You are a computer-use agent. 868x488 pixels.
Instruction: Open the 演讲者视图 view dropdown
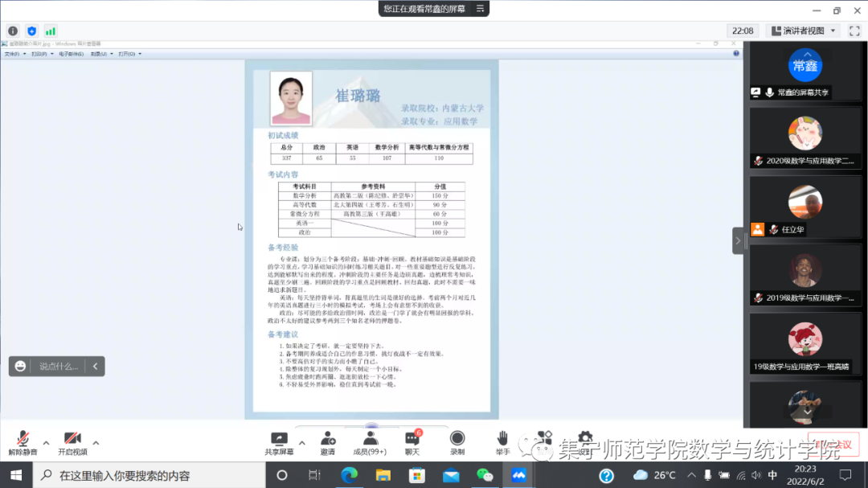click(804, 31)
